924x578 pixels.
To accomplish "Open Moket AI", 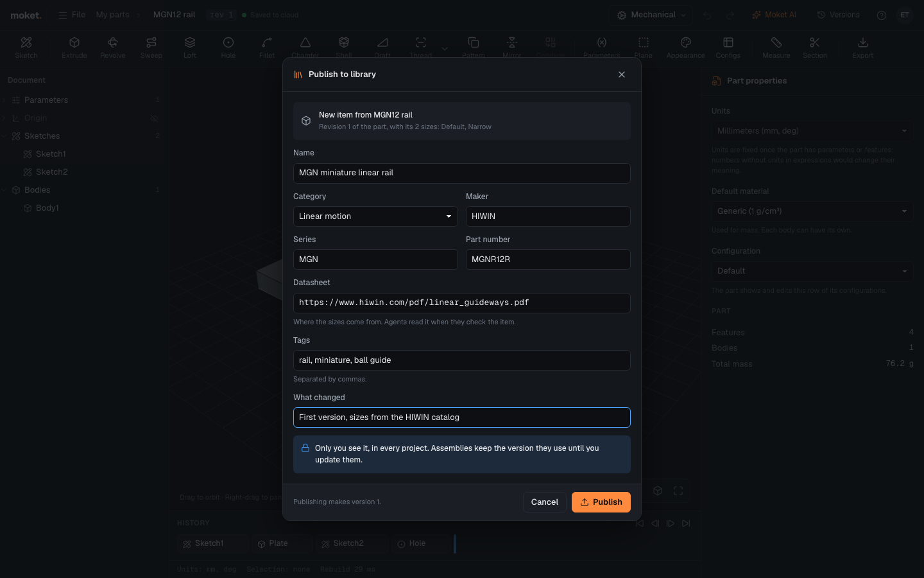I will coord(774,15).
